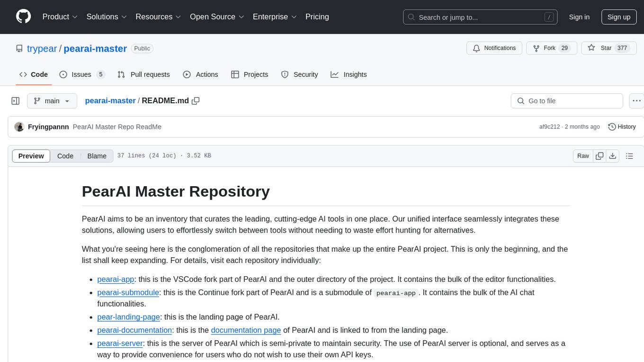Viewport: 644px width, 362px height.
Task: Open the pearai-server repository link
Action: click(120, 343)
